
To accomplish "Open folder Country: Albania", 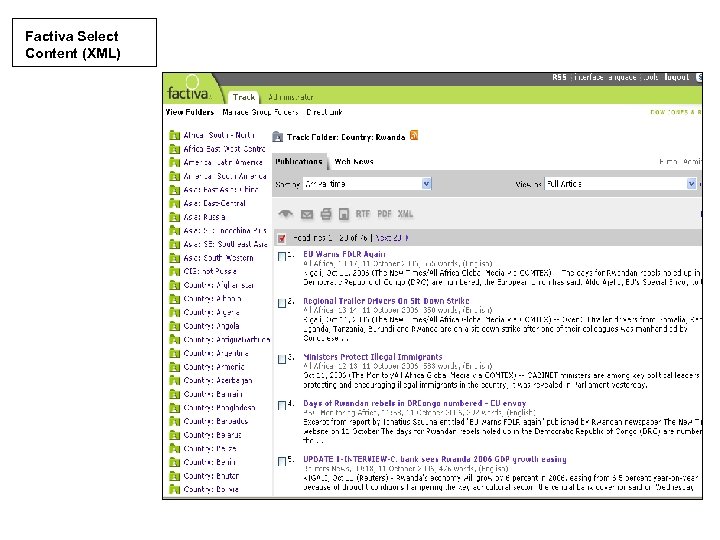I will 212,299.
